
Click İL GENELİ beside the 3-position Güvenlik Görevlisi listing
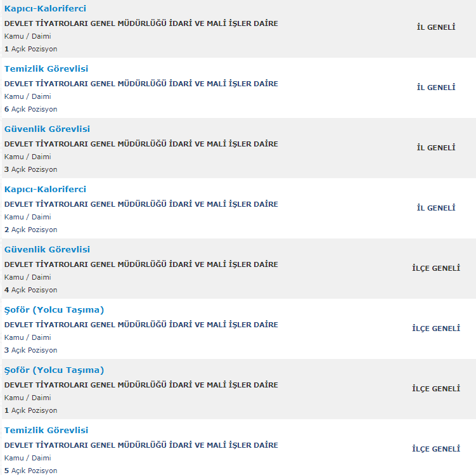[x=436, y=148]
